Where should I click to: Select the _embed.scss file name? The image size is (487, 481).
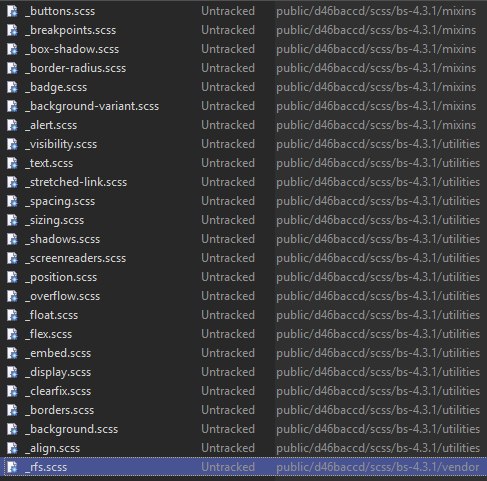click(58, 353)
